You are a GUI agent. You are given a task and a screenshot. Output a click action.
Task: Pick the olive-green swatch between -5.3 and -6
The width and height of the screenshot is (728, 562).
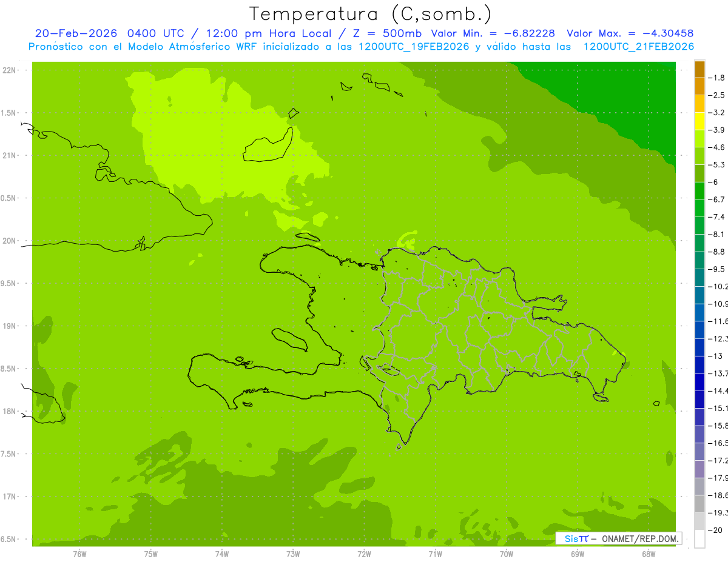point(699,173)
